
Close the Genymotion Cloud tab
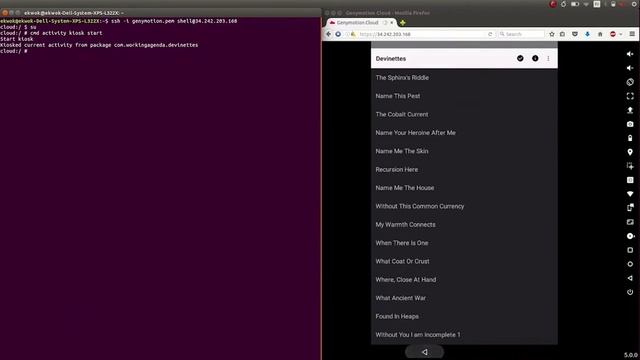[391, 22]
